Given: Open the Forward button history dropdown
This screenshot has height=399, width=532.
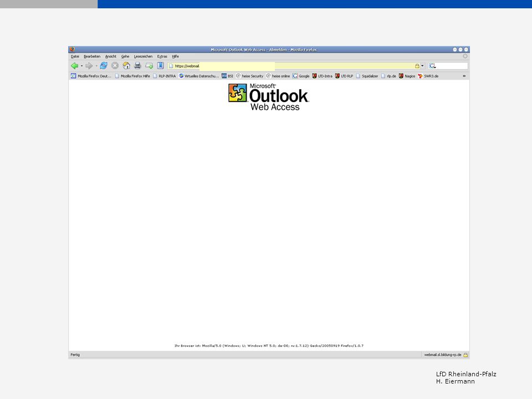Looking at the screenshot, I should coord(96,66).
